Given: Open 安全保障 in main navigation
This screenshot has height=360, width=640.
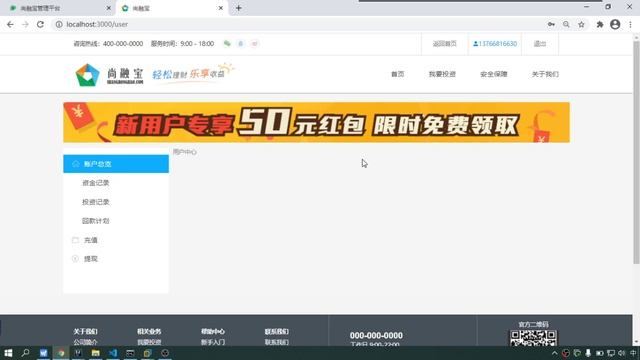Looking at the screenshot, I should (493, 74).
